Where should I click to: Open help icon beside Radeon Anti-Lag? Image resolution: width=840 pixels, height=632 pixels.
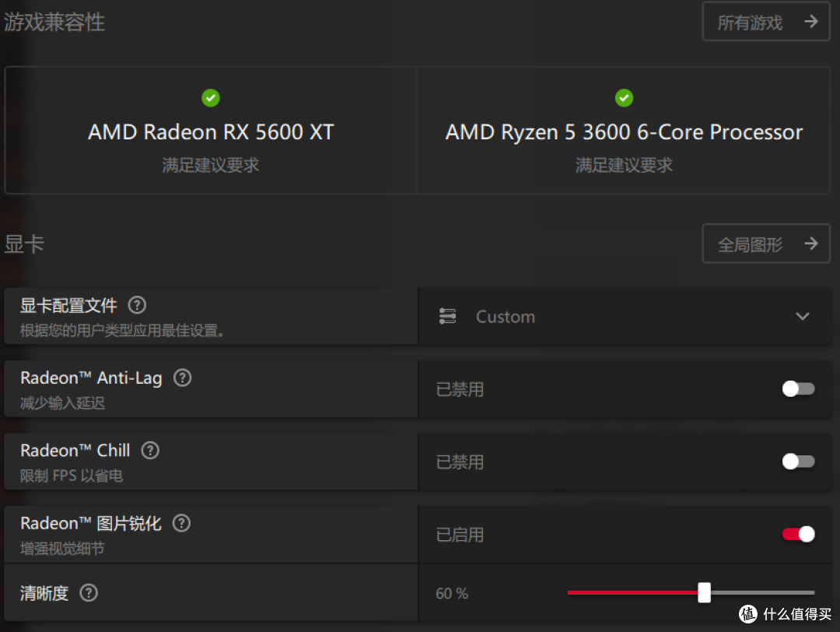click(x=182, y=378)
